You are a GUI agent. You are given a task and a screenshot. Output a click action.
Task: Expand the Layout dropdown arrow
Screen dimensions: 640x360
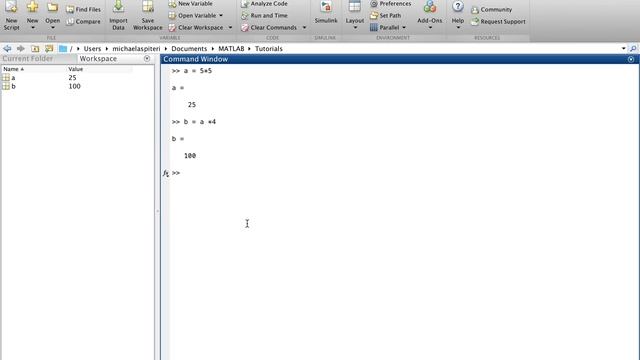355,28
